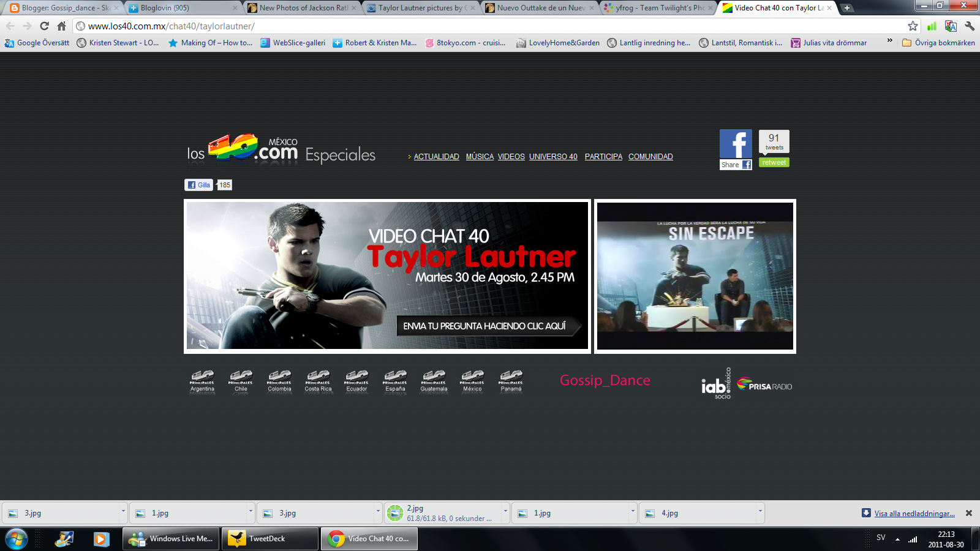
Task: Expand the first 3.jpg download menu arrow
Action: (x=123, y=512)
